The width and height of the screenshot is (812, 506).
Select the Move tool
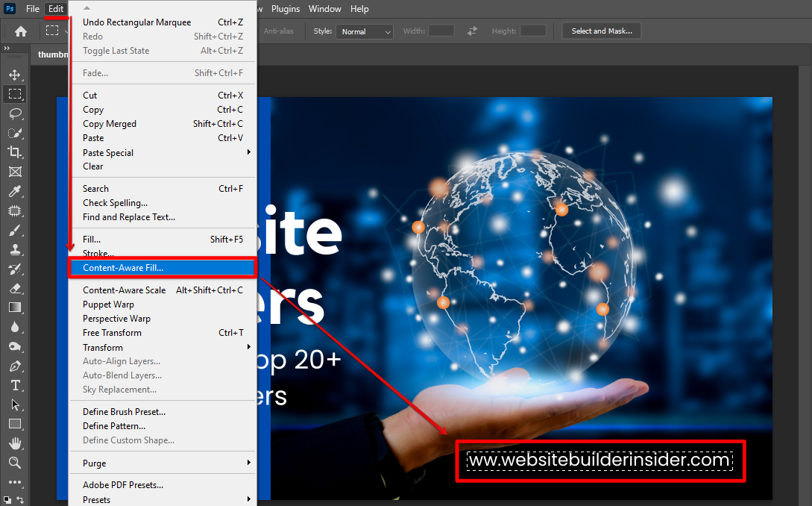(x=16, y=75)
